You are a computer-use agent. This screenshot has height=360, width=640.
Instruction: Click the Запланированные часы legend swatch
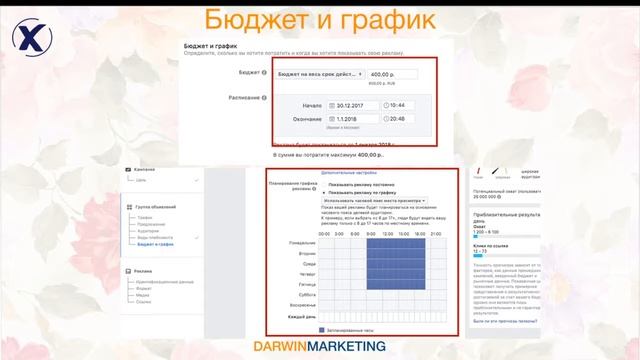click(x=322, y=330)
